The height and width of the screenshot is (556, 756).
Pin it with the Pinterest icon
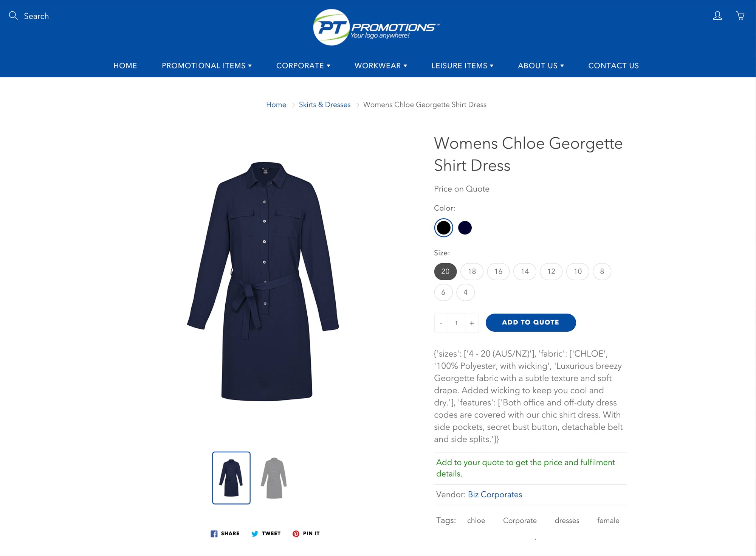(x=296, y=534)
